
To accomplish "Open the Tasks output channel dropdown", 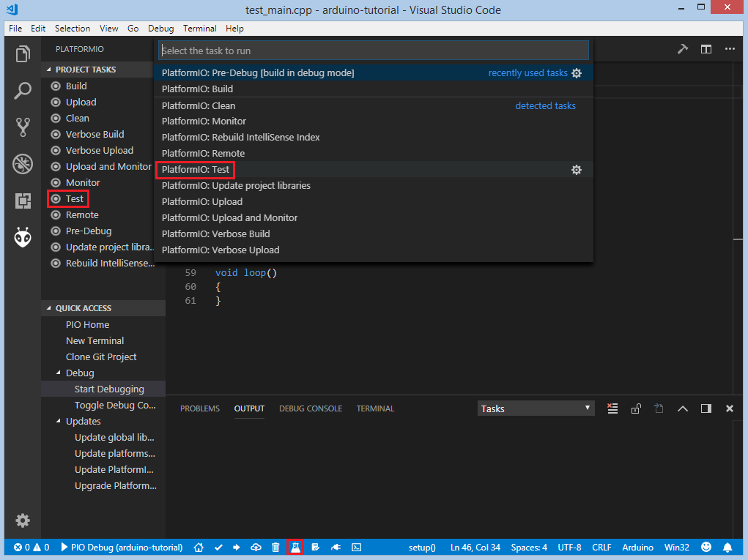I will [536, 408].
